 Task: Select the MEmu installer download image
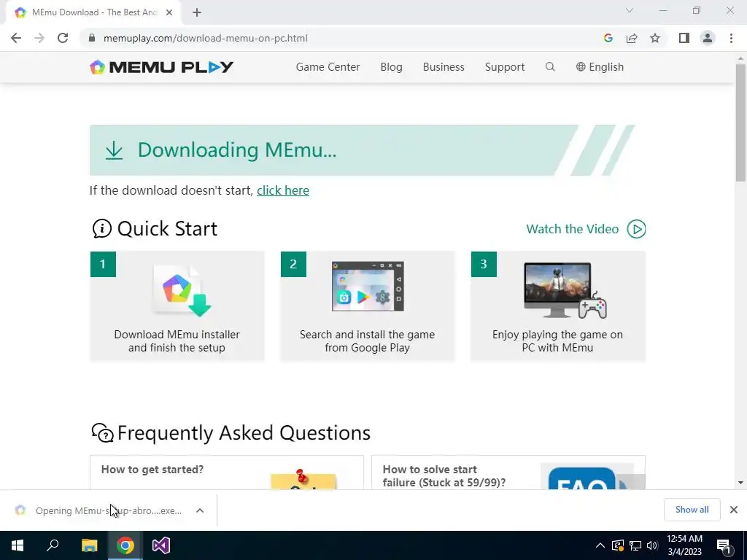coord(182,290)
